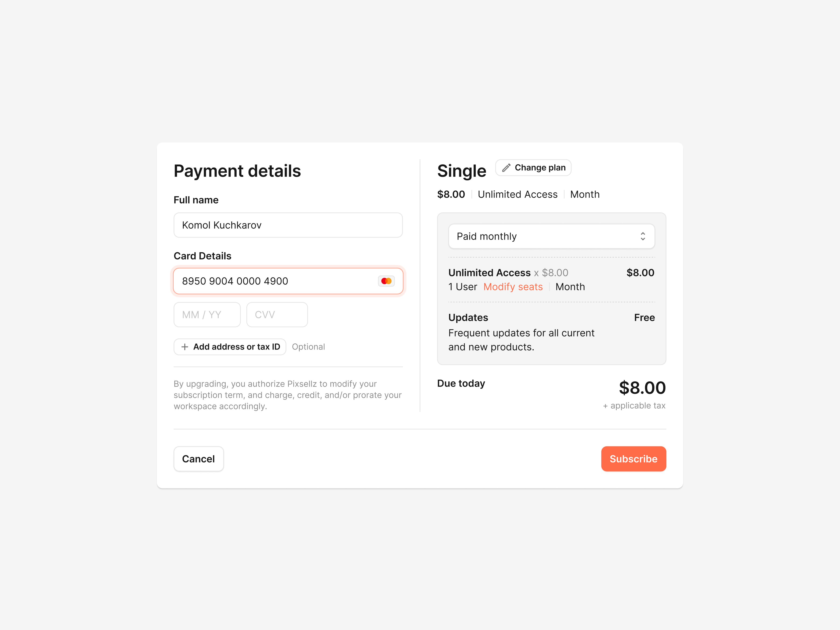
Task: Open the Paid monthly billing dropdown
Action: point(551,236)
